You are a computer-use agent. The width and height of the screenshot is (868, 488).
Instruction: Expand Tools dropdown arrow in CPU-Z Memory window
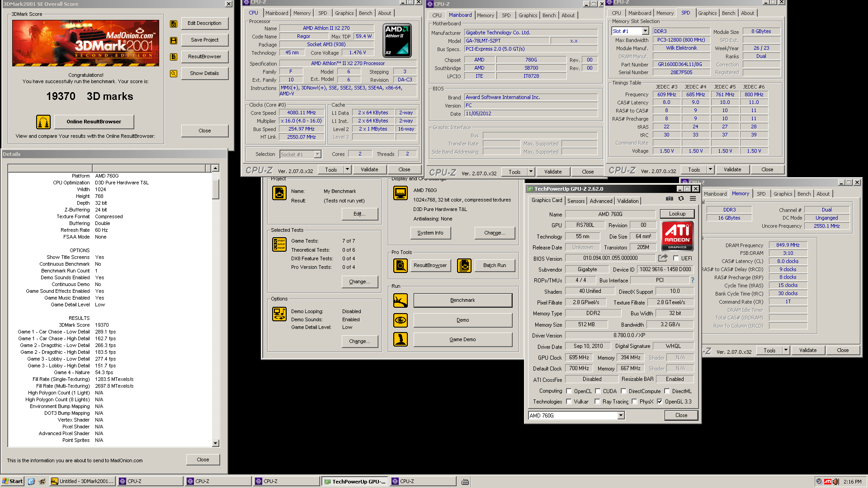coord(786,351)
